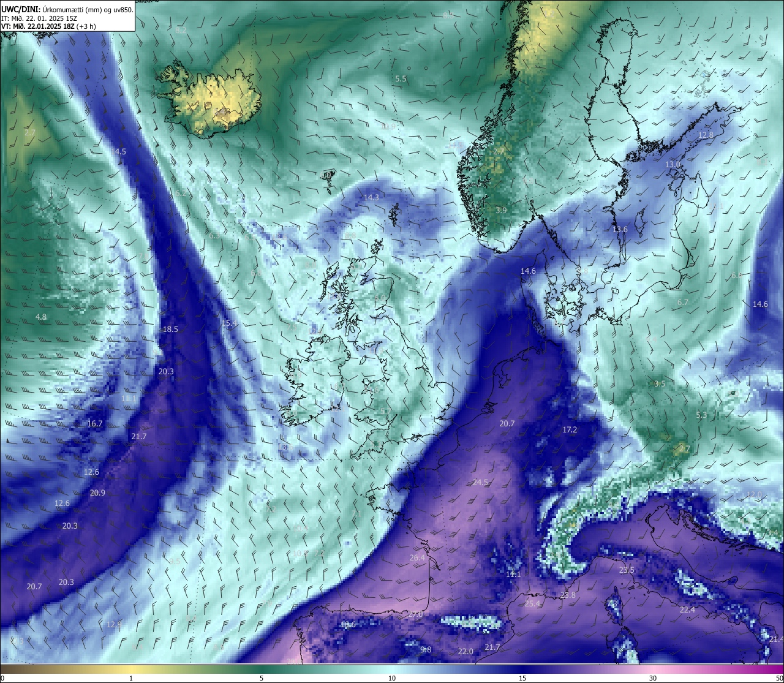Click the 13.6 value label over Sweden
Viewport: 784px width, 683px height.
click(x=620, y=230)
